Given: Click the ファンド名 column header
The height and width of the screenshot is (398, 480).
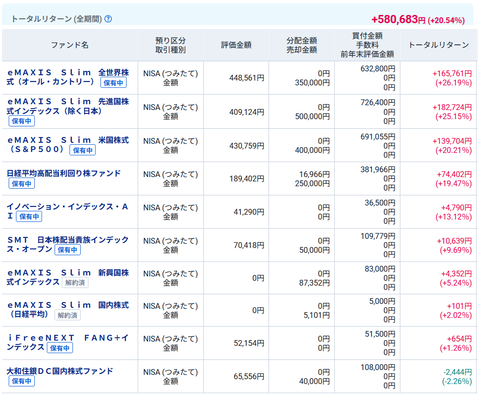Looking at the screenshot, I should click(70, 45).
